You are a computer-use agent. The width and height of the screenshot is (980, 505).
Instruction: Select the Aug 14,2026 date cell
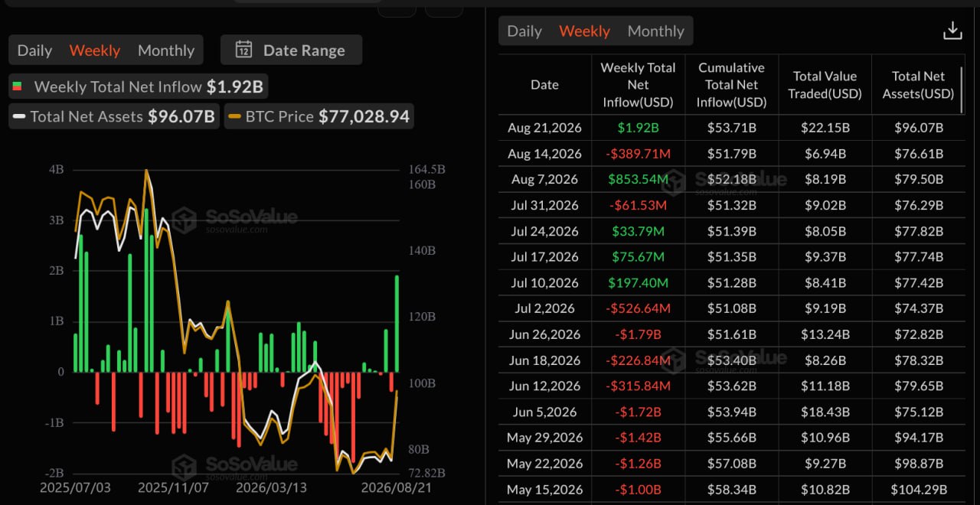click(544, 154)
